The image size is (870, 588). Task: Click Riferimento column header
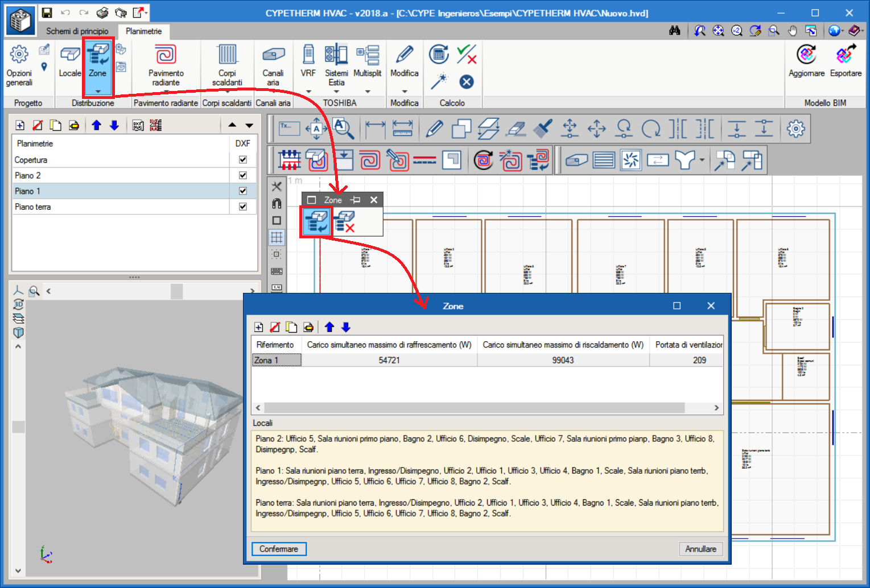tap(275, 345)
